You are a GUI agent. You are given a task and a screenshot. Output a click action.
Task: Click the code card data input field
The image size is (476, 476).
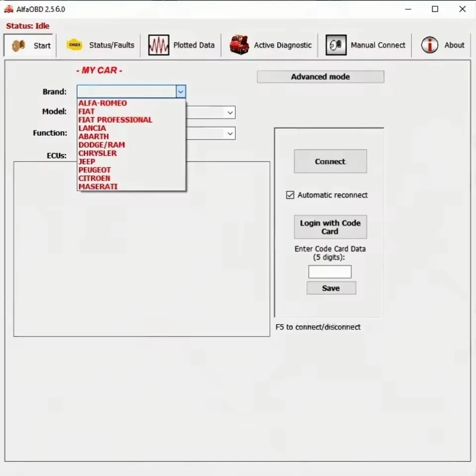pos(330,272)
